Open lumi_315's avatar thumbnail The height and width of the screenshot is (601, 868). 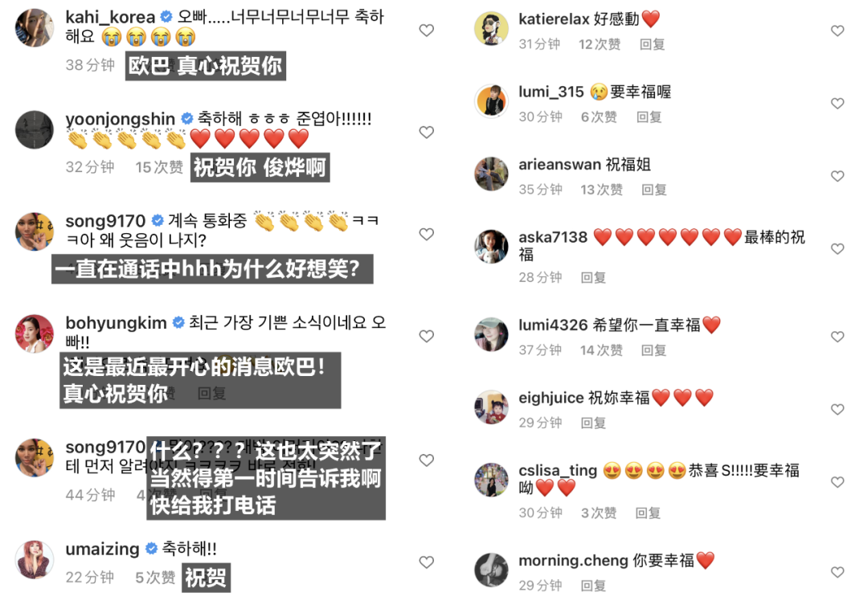tap(491, 100)
